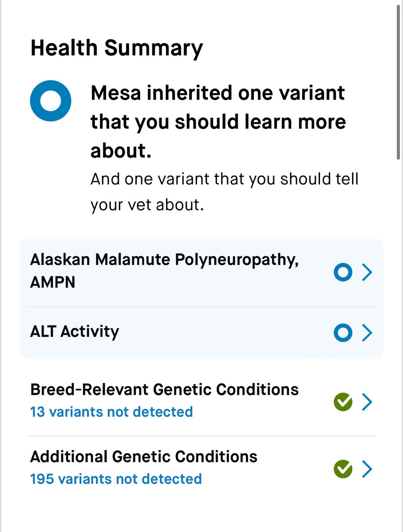Click the scrollbar track below the thumb

[x=398, y=346]
